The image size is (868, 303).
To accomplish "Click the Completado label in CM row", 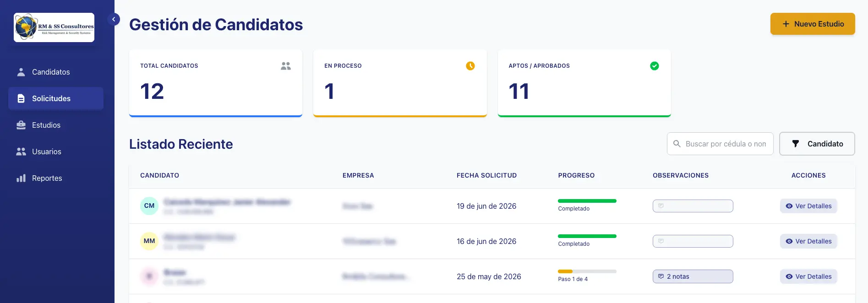I will coord(574,209).
